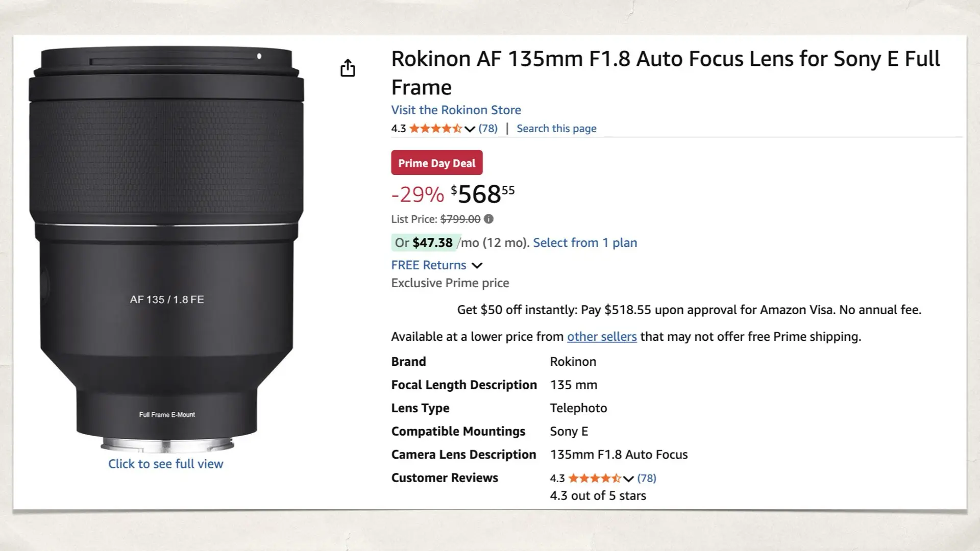This screenshot has width=980, height=551.
Task: Click the share icon
Action: tap(348, 67)
